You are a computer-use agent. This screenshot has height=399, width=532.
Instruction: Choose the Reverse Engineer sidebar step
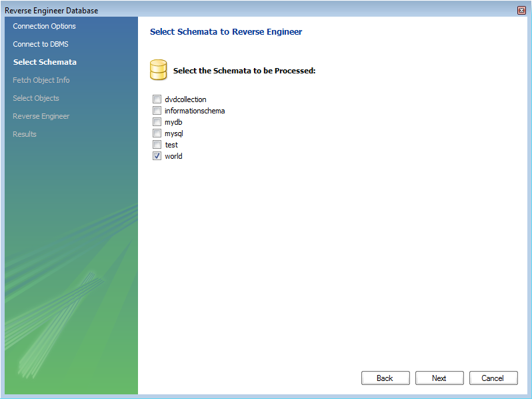41,116
